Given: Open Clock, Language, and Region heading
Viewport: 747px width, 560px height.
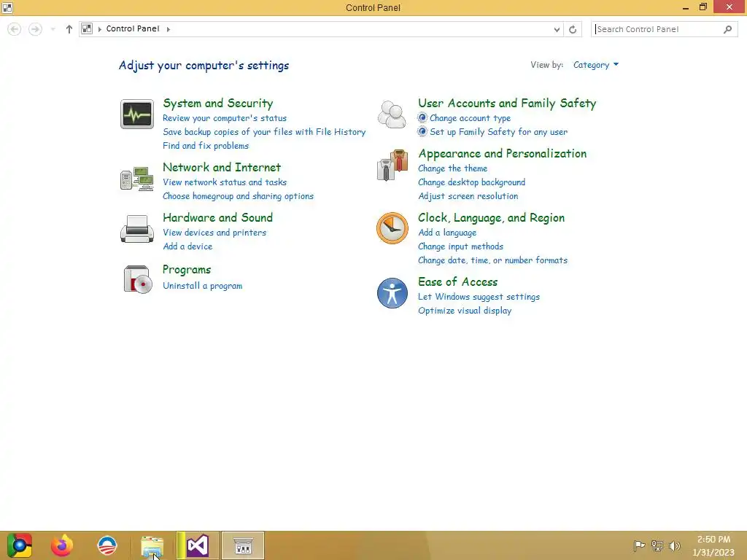Looking at the screenshot, I should tap(491, 217).
